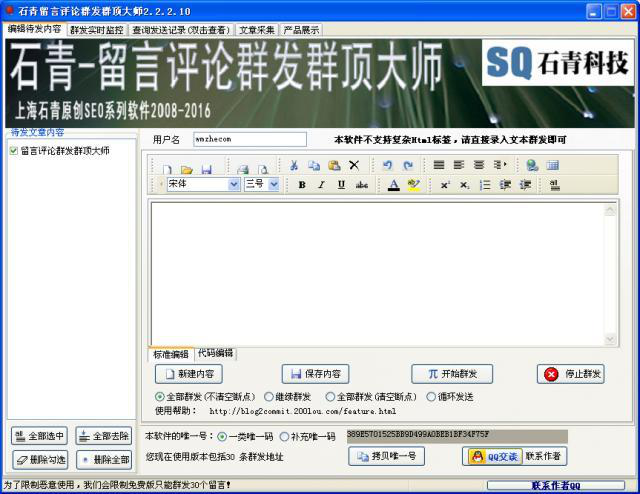Open the yellow highlight color tool
The image size is (640, 494).
(x=413, y=185)
